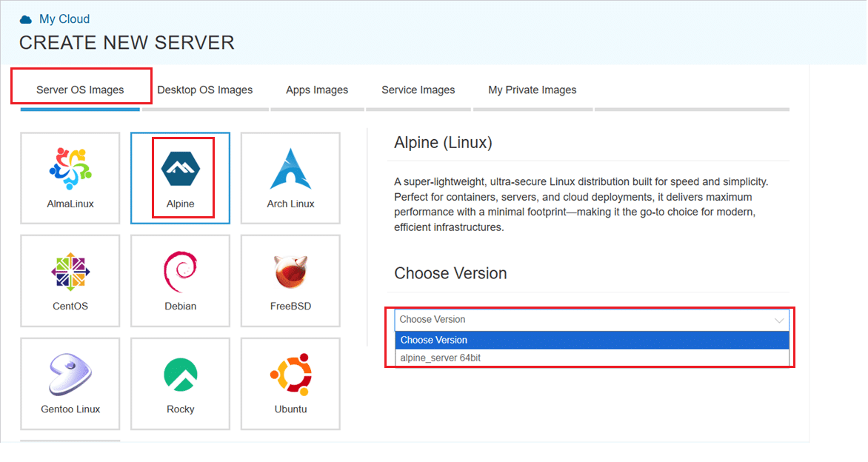Select the Gentoo Linux image tile
Screen dimensions: 868x462
(x=70, y=384)
